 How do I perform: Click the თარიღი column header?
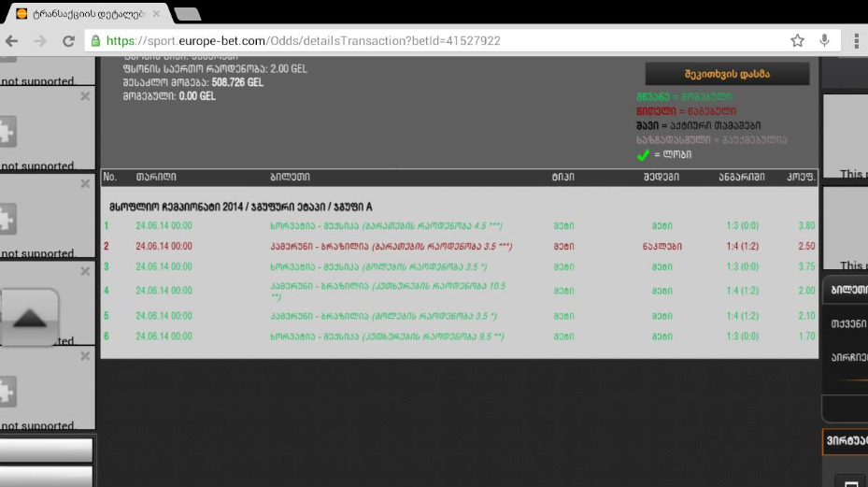pos(156,177)
